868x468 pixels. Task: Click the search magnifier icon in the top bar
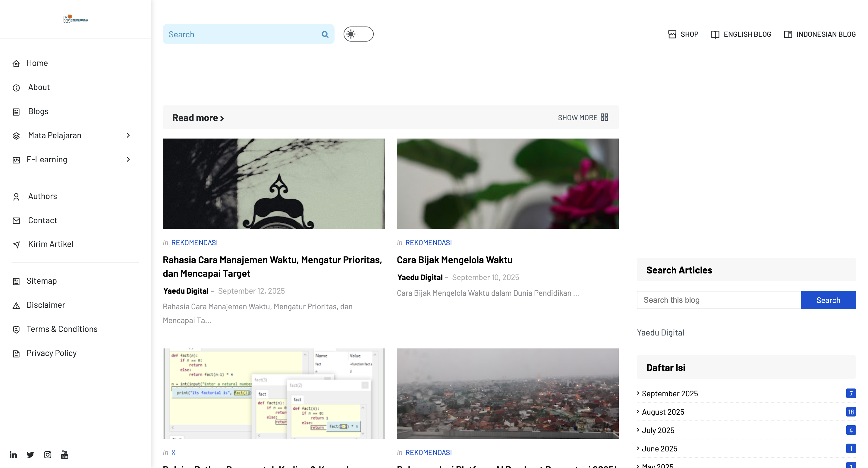[325, 34]
